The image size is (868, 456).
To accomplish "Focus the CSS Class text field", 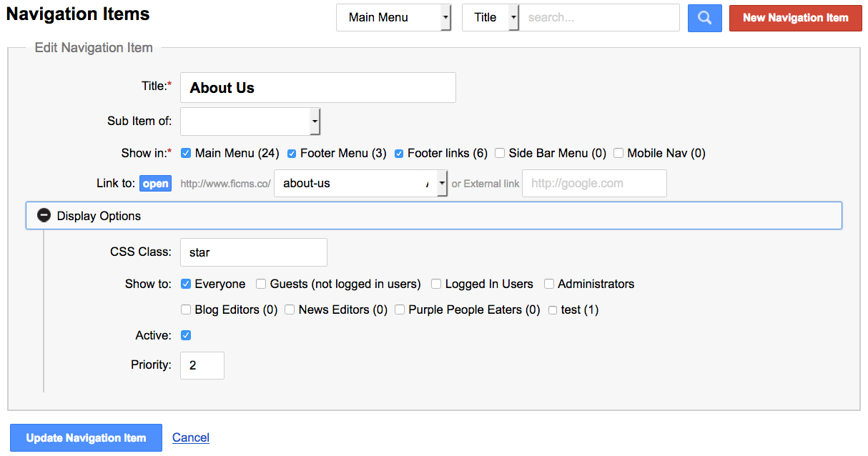I will coord(253,252).
